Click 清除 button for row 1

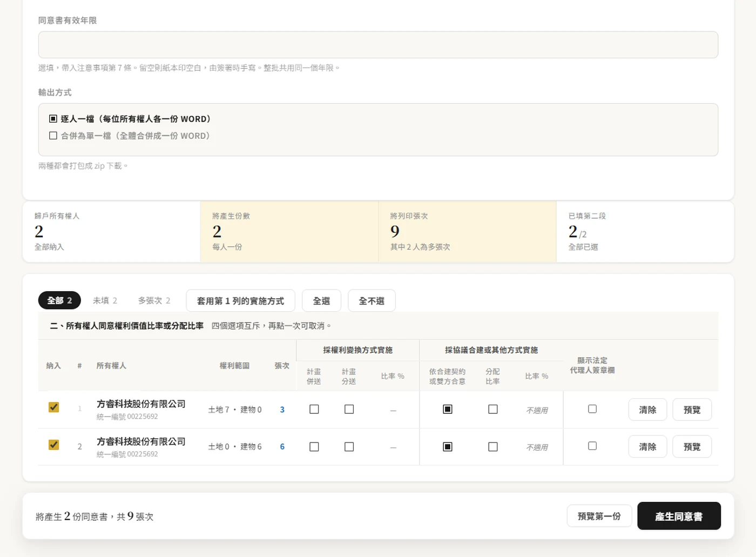click(647, 410)
